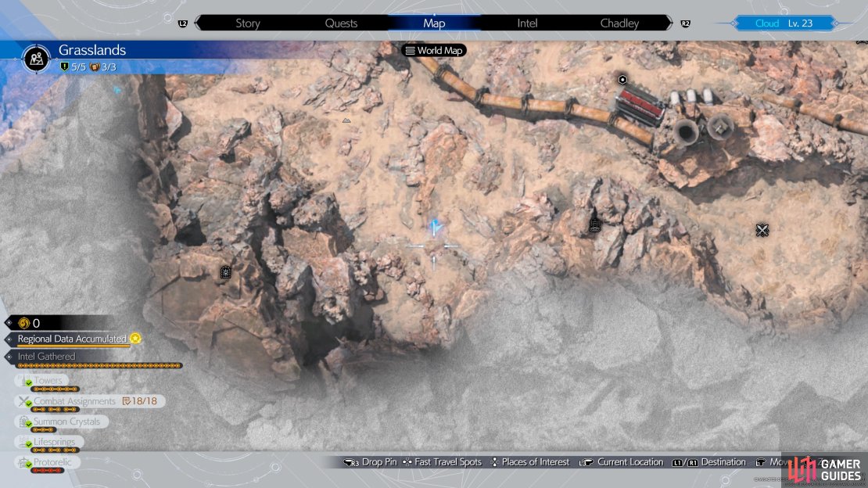Click the 5/5 shield counter icon
The width and height of the screenshot is (868, 488).
pos(64,67)
